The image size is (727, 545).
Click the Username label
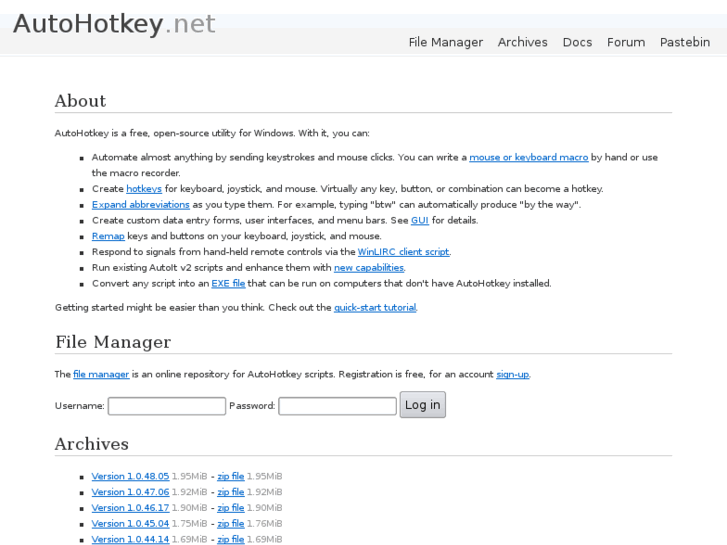pos(80,406)
